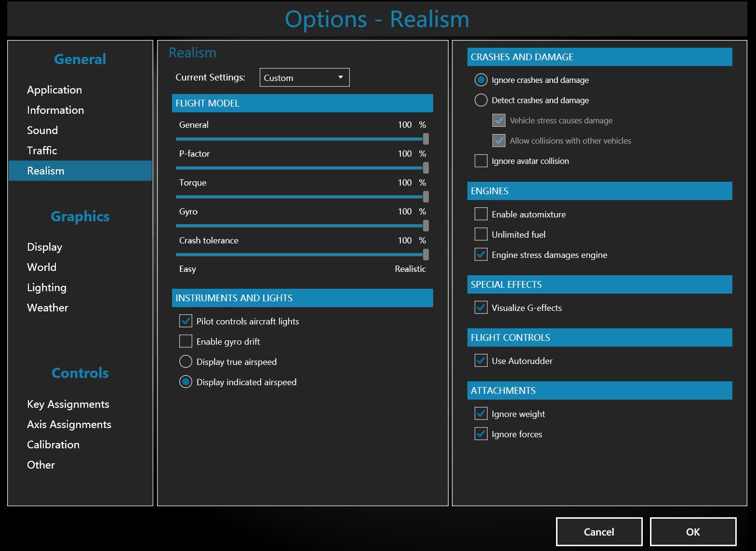Open the Display graphics settings
This screenshot has width=756, height=551.
pyautogui.click(x=44, y=247)
